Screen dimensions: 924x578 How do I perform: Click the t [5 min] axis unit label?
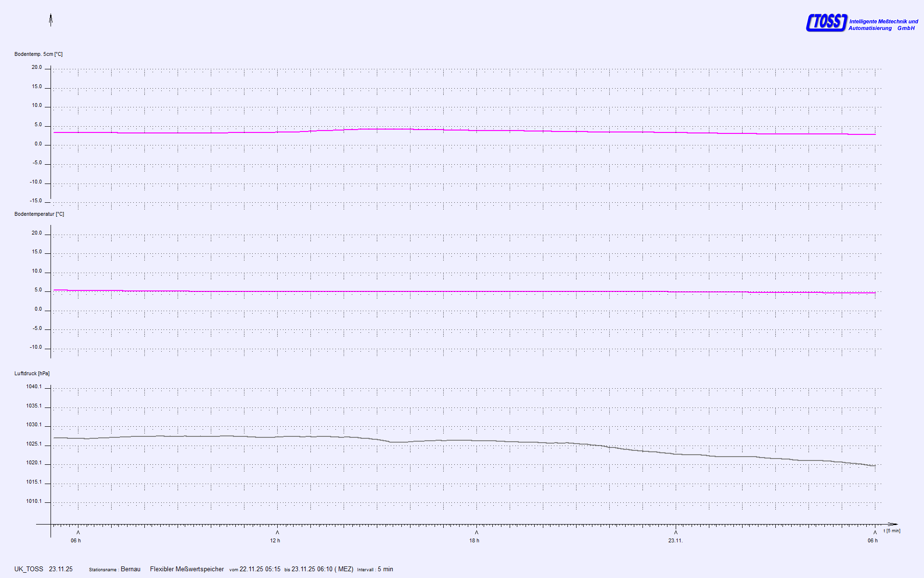(892, 531)
